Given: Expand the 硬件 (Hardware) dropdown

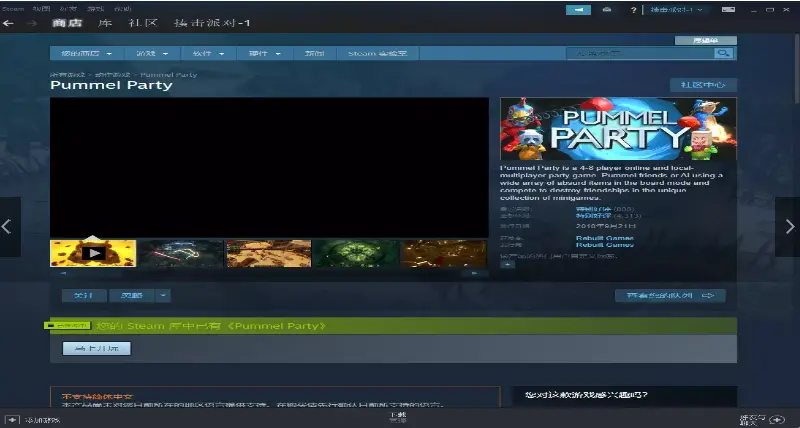Looking at the screenshot, I should tap(265, 54).
